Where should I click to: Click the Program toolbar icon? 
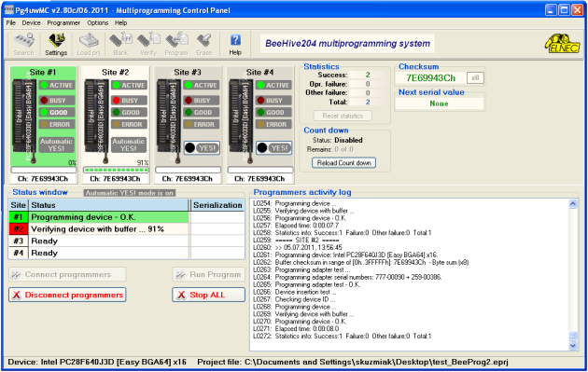coord(176,44)
